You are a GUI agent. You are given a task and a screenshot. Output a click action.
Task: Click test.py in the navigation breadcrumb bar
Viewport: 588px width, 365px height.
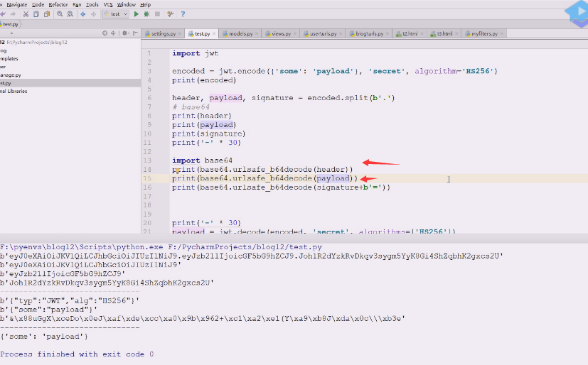(10, 24)
